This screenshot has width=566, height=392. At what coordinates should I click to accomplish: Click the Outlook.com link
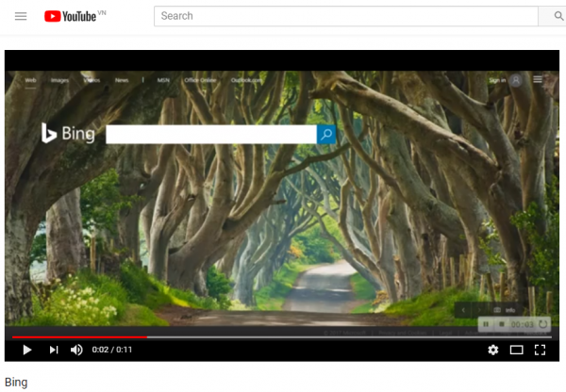(x=247, y=80)
